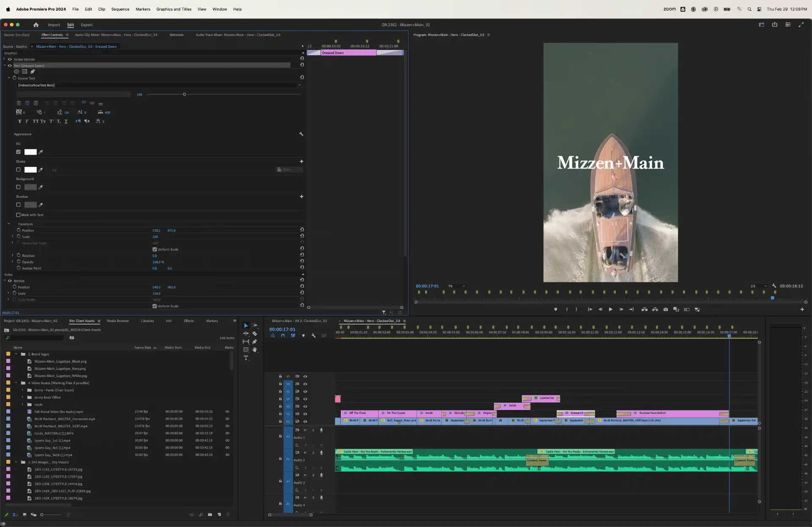The width and height of the screenshot is (812, 527).
Task: Open Graphics and Titles menu
Action: 174,9
